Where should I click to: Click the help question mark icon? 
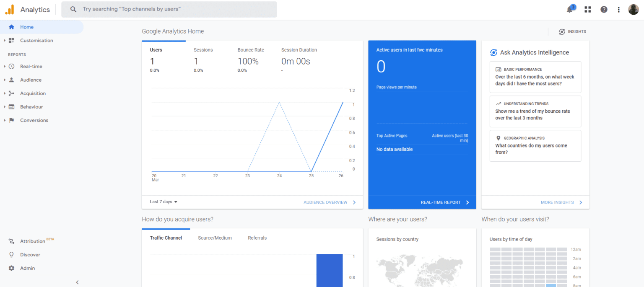(604, 9)
